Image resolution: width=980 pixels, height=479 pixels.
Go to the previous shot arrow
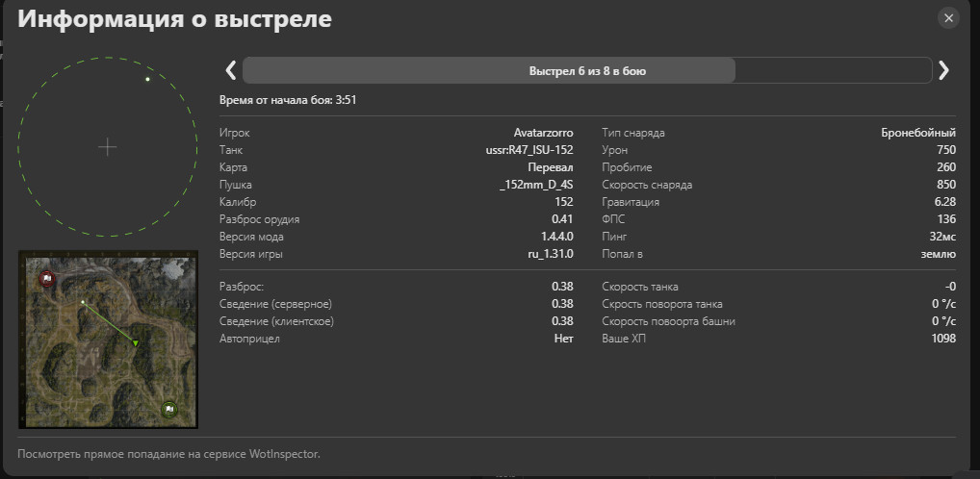tap(231, 70)
